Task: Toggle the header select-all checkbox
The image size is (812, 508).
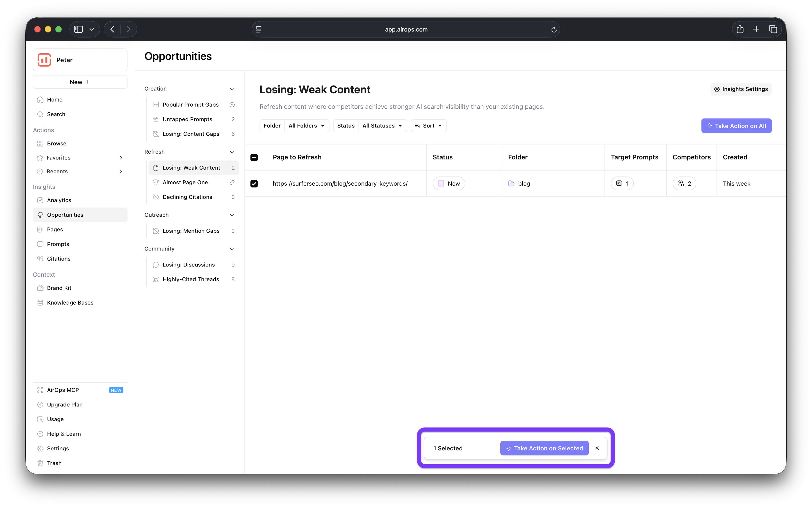Action: pos(254,157)
